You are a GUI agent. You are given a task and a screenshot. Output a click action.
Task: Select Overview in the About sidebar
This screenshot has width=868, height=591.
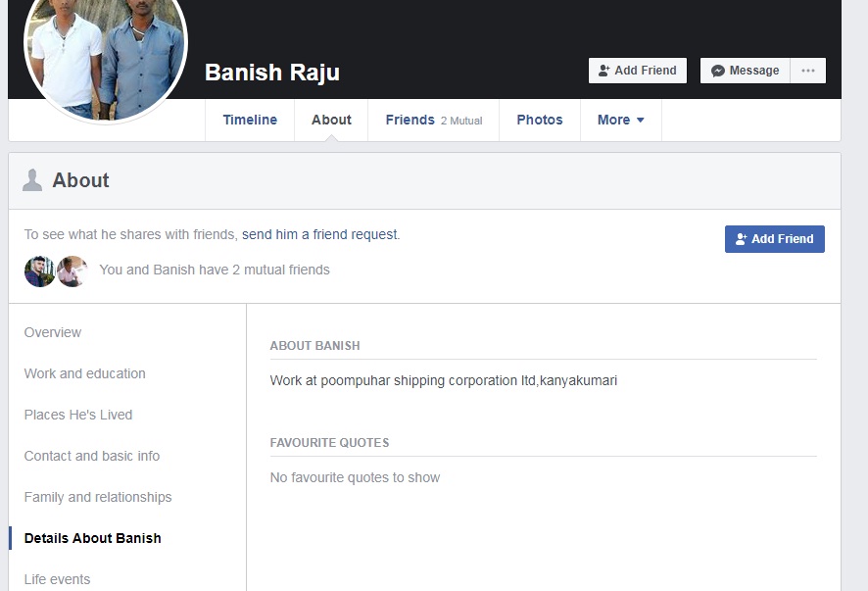53,332
